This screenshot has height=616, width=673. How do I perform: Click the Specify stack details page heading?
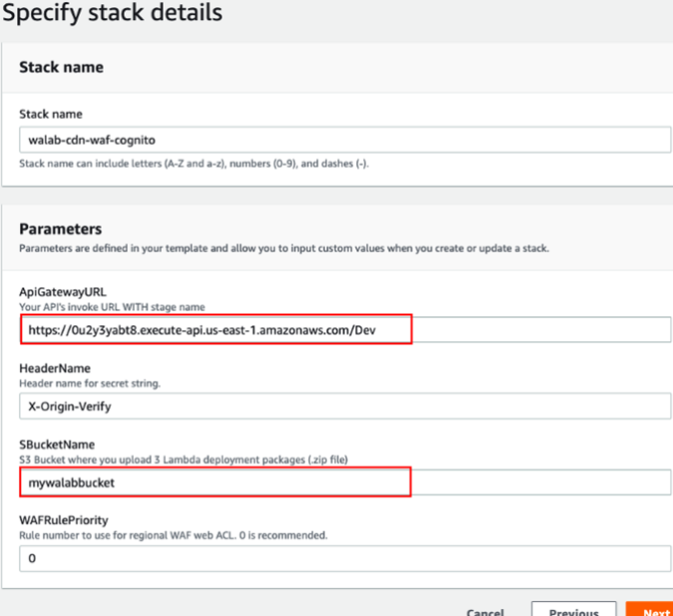(x=113, y=12)
